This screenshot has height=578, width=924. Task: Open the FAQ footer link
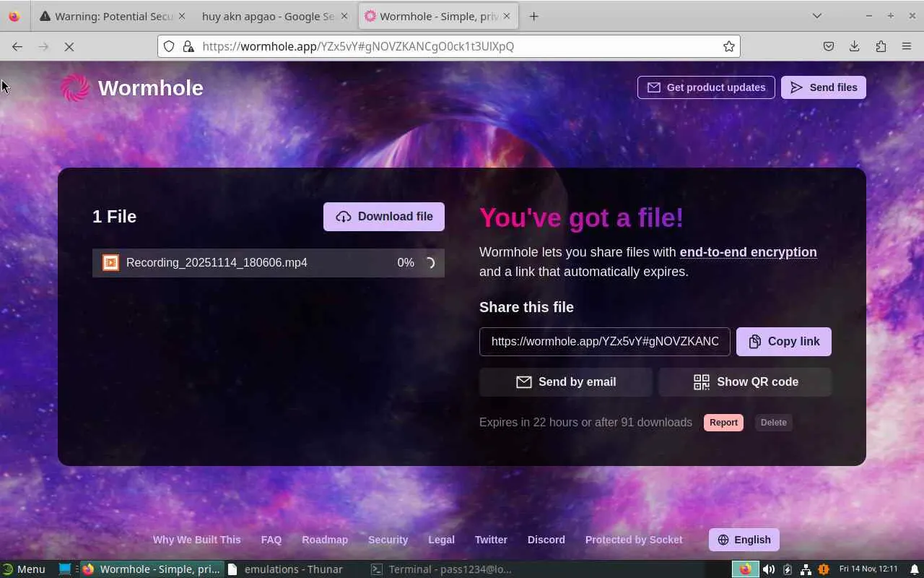[271, 540]
